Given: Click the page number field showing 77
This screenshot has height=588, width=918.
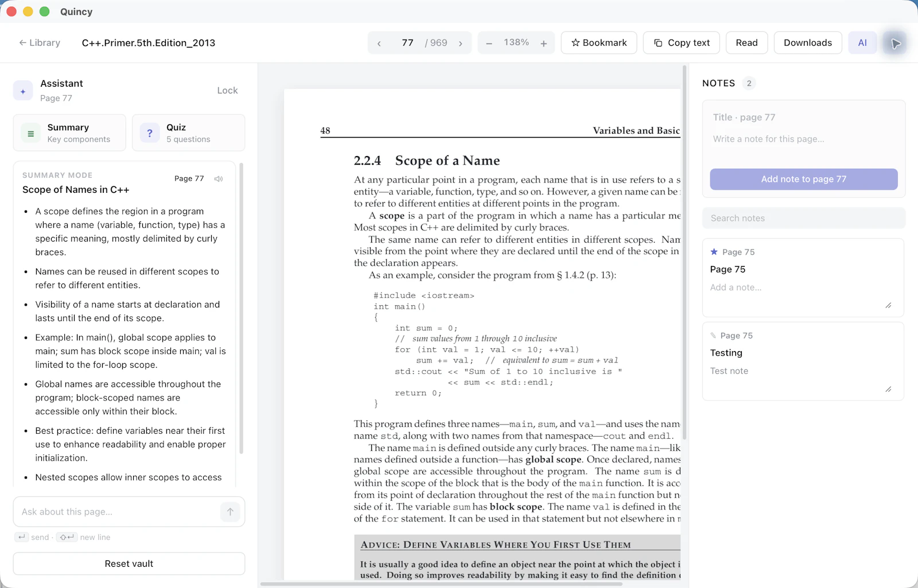Looking at the screenshot, I should point(407,43).
